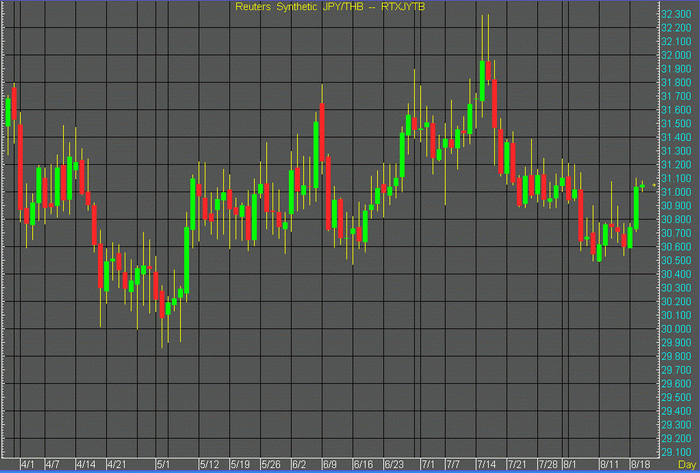Select the 4/7 date label
The width and height of the screenshot is (700, 473).
coord(52,465)
